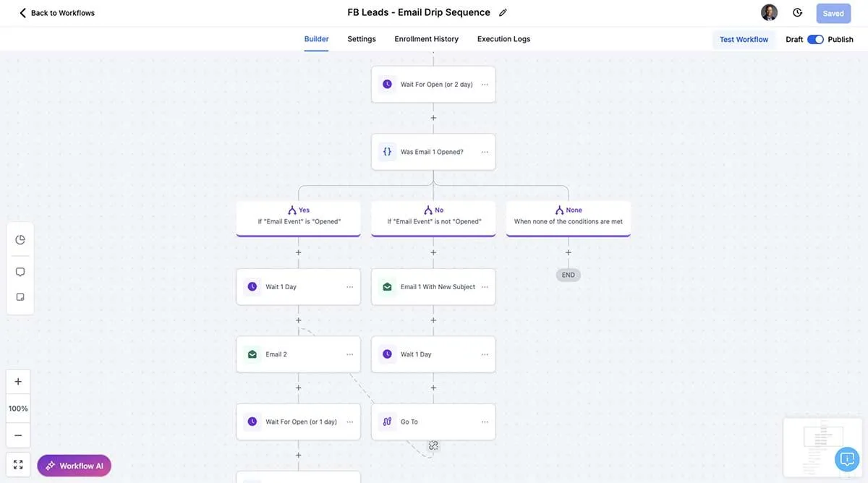Open the Execution Logs tab
Screen dimensions: 868x483
(x=503, y=39)
